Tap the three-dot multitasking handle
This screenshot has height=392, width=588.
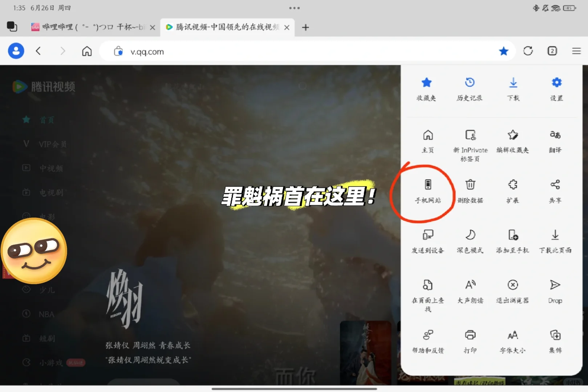tap(294, 8)
